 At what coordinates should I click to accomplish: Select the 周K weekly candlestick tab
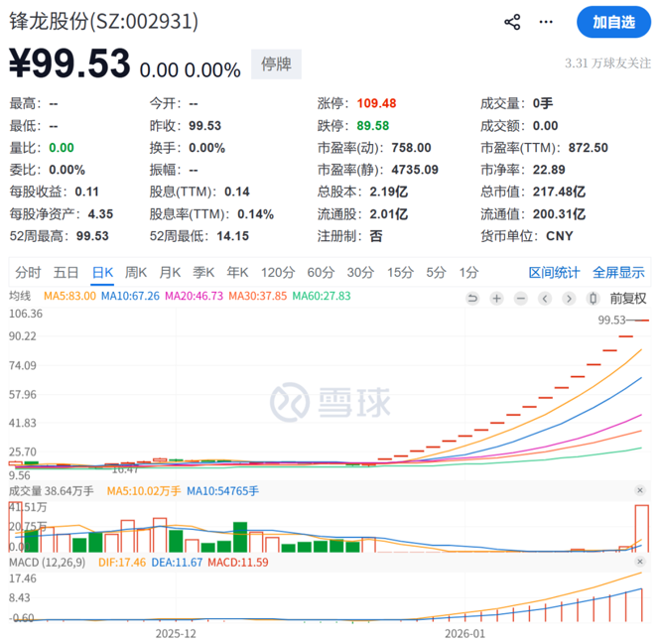coord(136,272)
